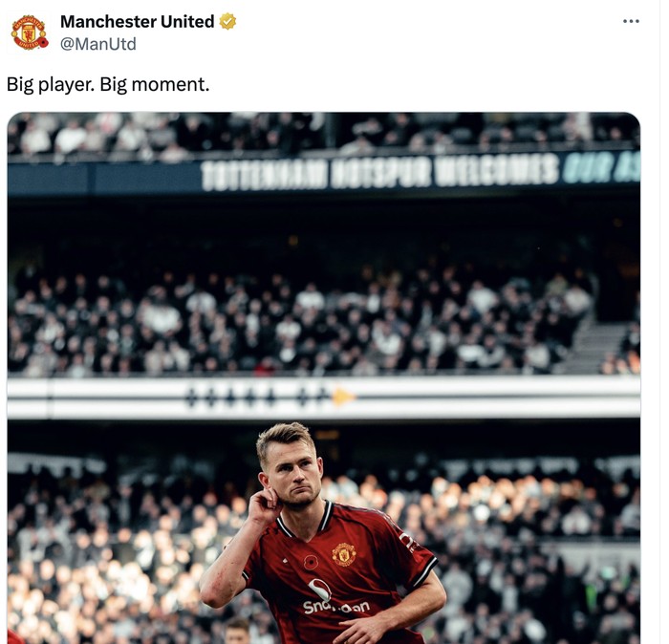Open the Manchester United display name link

(x=137, y=21)
